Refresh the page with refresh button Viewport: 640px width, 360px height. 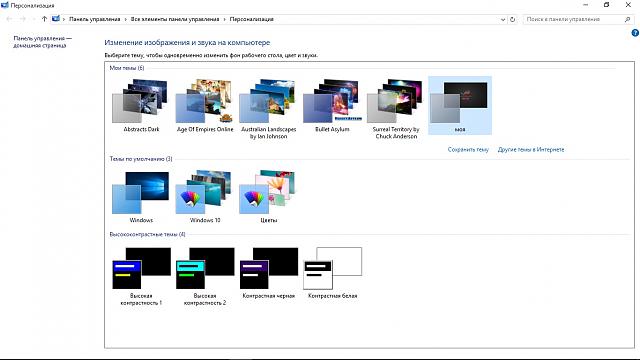512,19
